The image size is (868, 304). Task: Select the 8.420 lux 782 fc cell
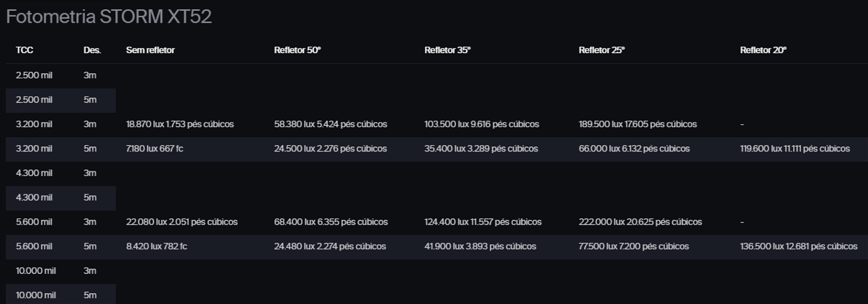pyautogui.click(x=156, y=246)
